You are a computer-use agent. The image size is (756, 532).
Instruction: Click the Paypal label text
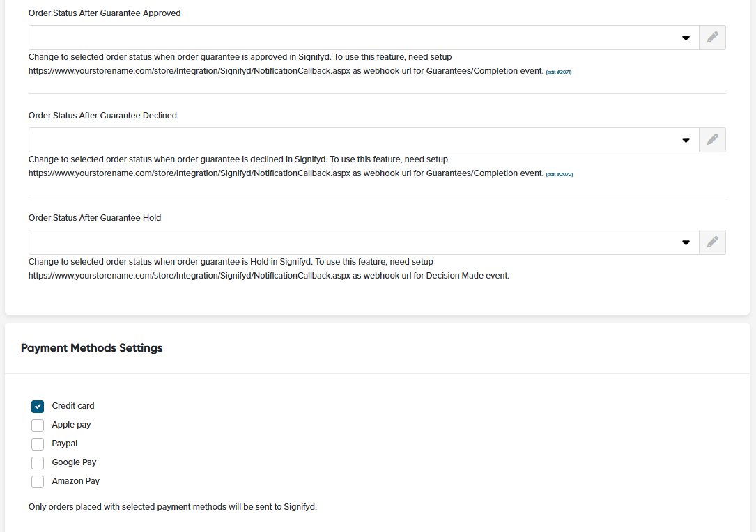click(65, 444)
